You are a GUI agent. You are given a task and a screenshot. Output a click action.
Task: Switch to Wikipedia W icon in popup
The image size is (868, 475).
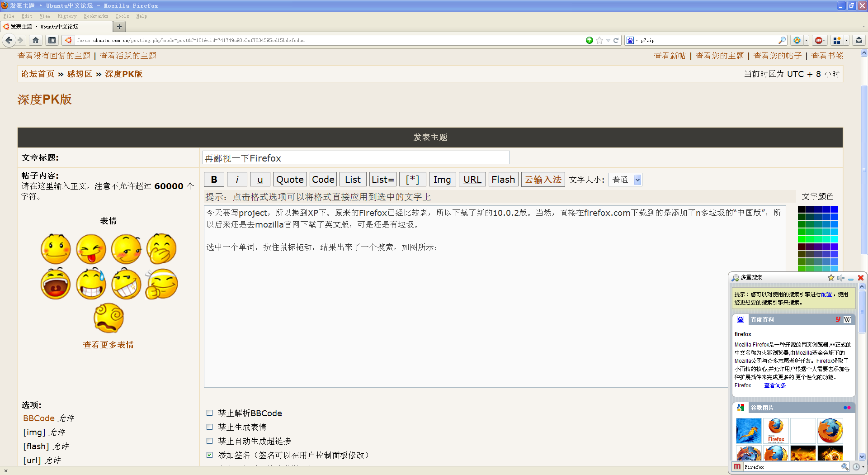(847, 319)
